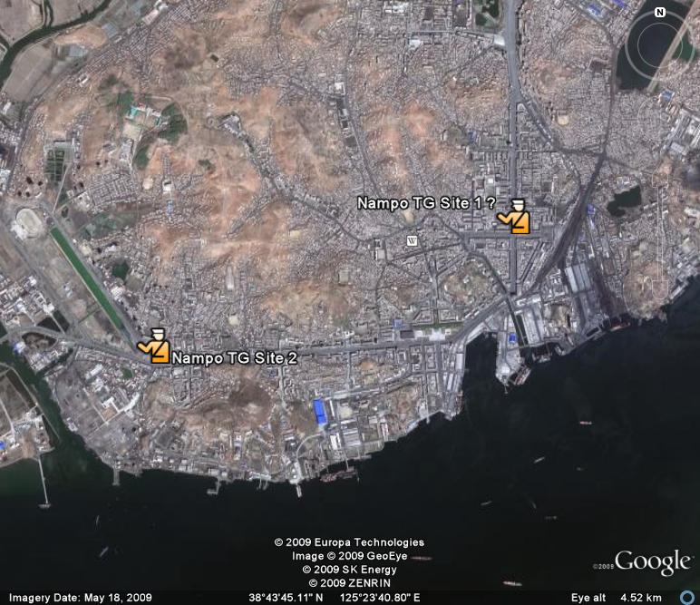Click the © 2009 ZENRIN attribution
Viewport: 700px width, 605px height.
click(x=350, y=583)
